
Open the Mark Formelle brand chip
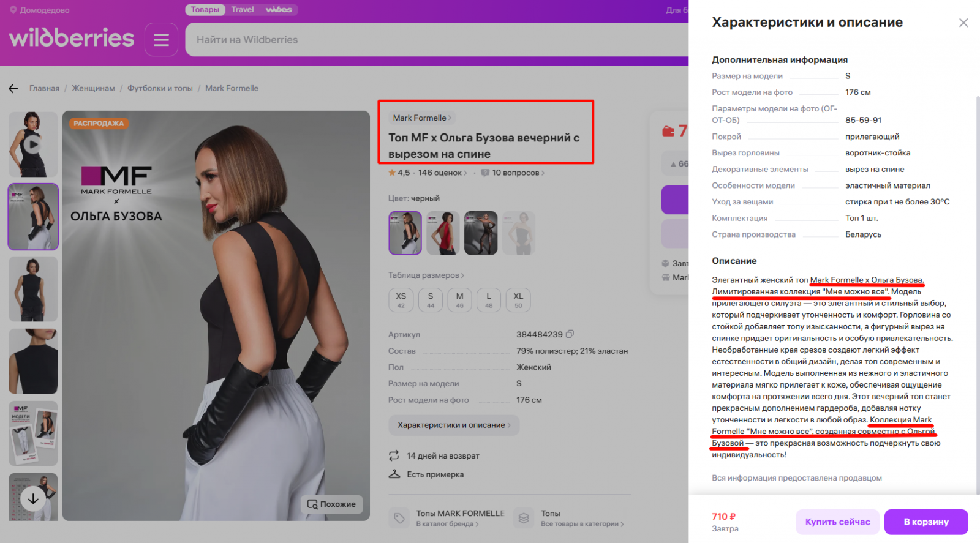coord(422,118)
